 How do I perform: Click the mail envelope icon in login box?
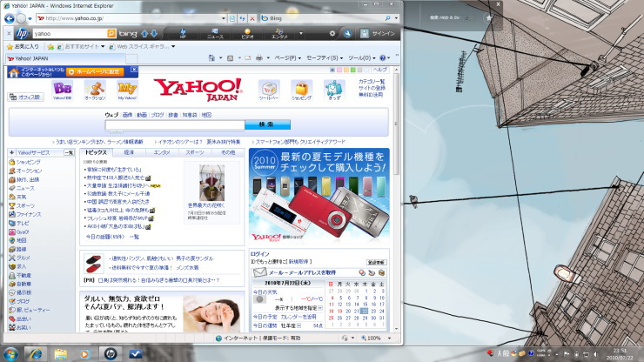coord(259,272)
